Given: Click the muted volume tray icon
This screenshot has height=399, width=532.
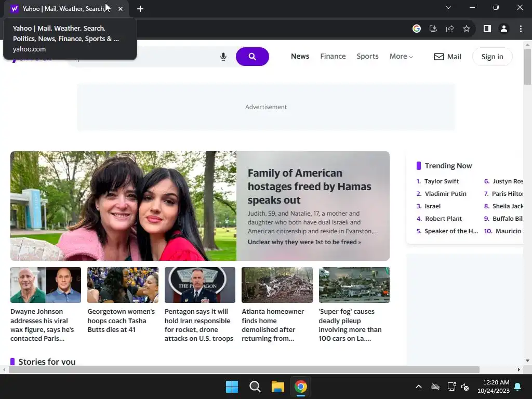Looking at the screenshot, I should click(x=465, y=387).
